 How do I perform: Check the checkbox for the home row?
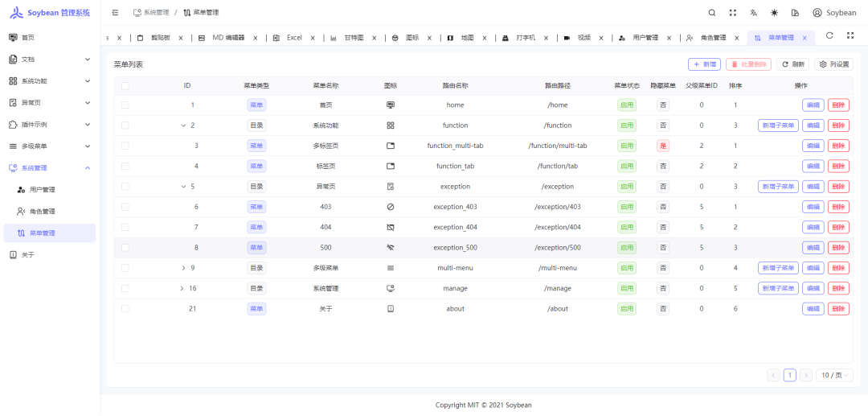pos(125,105)
